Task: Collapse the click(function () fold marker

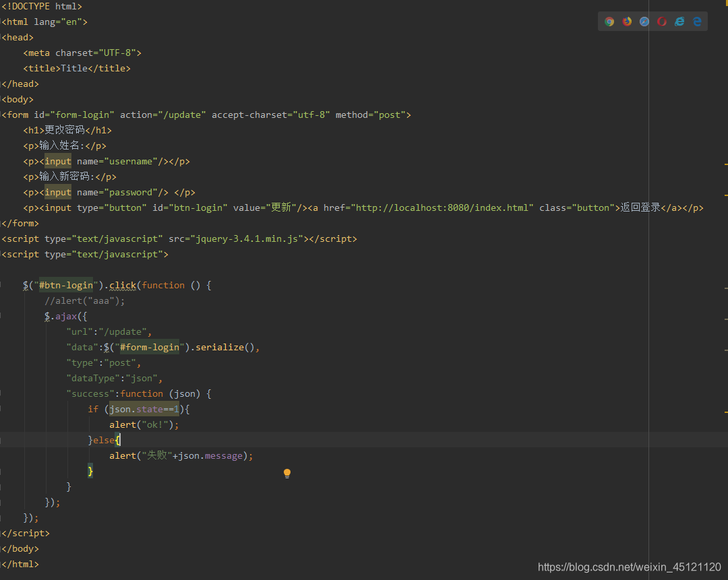Action: pyautogui.click(x=1, y=286)
